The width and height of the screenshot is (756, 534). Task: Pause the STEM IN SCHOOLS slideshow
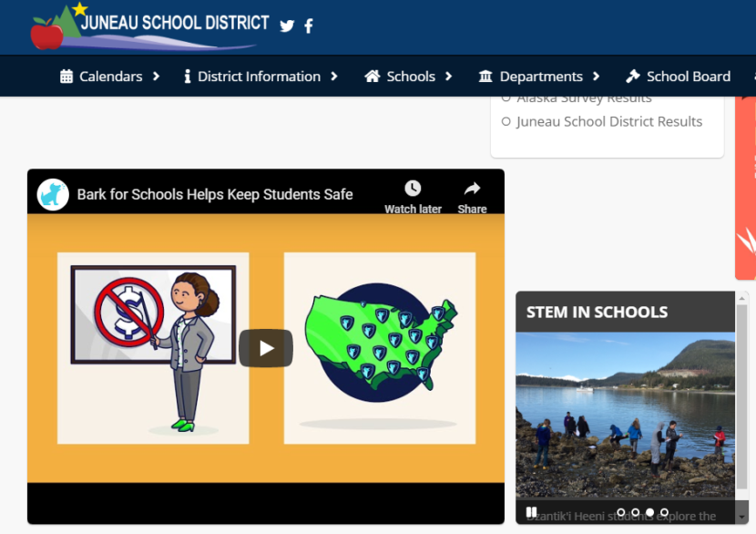pos(531,513)
